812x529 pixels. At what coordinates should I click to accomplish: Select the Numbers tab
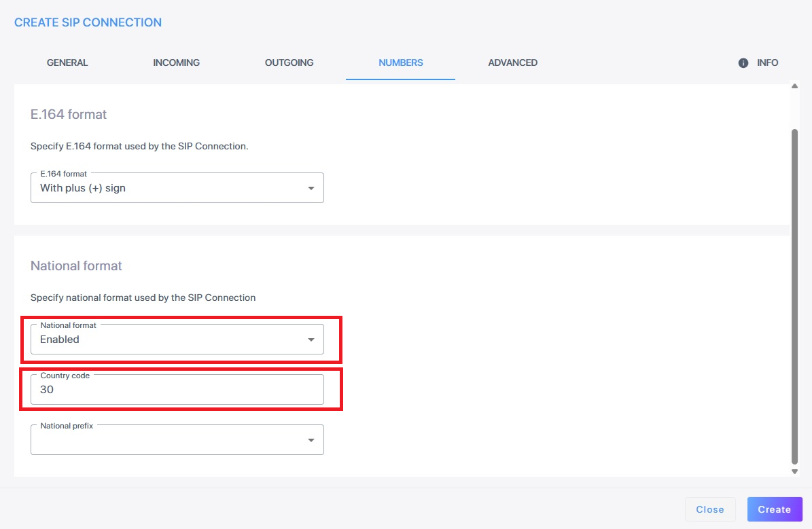tap(400, 62)
